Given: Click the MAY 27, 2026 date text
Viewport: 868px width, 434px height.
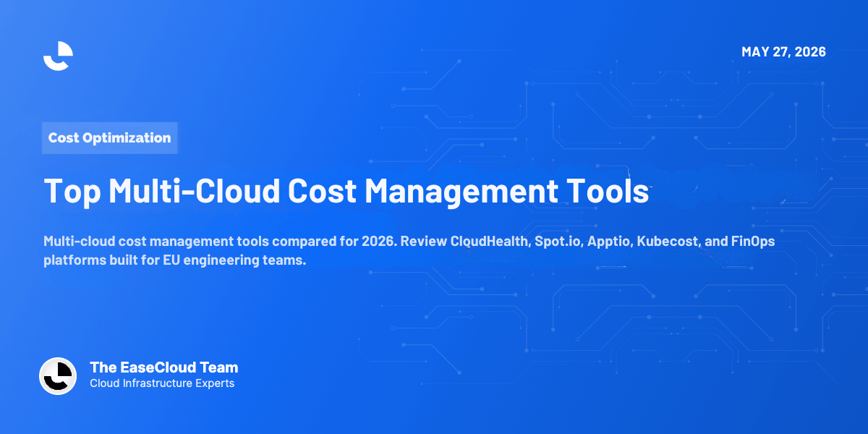Looking at the screenshot, I should click(783, 52).
